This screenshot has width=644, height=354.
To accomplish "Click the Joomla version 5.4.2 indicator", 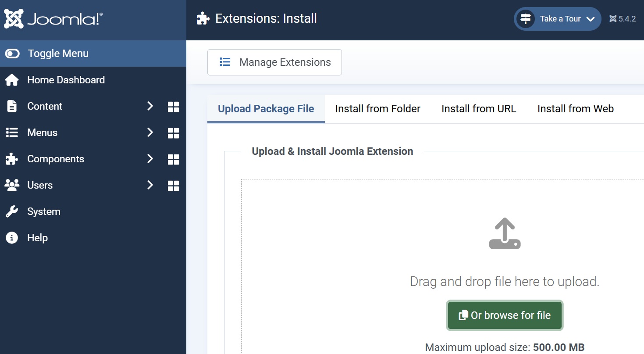I will (x=623, y=19).
